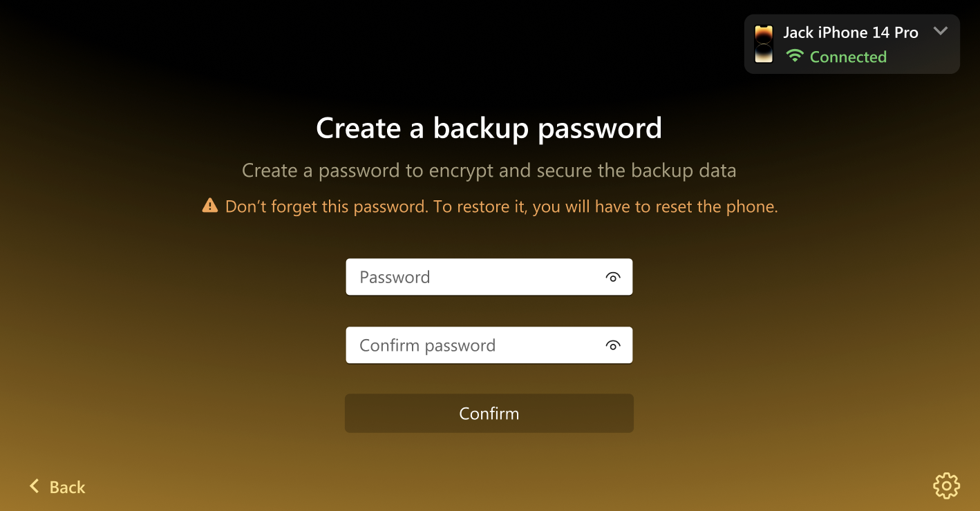This screenshot has height=511, width=980.
Task: Select the 'Confirm password' placeholder text
Action: (428, 345)
